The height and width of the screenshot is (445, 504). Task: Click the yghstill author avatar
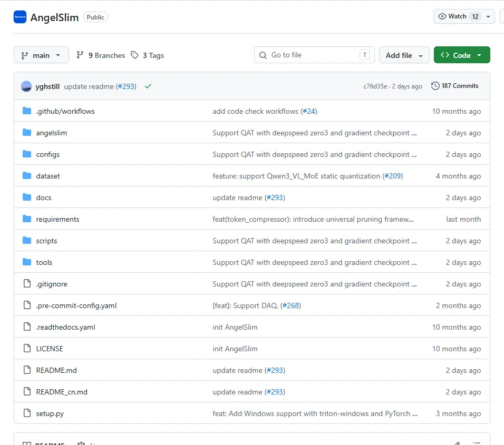pyautogui.click(x=26, y=86)
